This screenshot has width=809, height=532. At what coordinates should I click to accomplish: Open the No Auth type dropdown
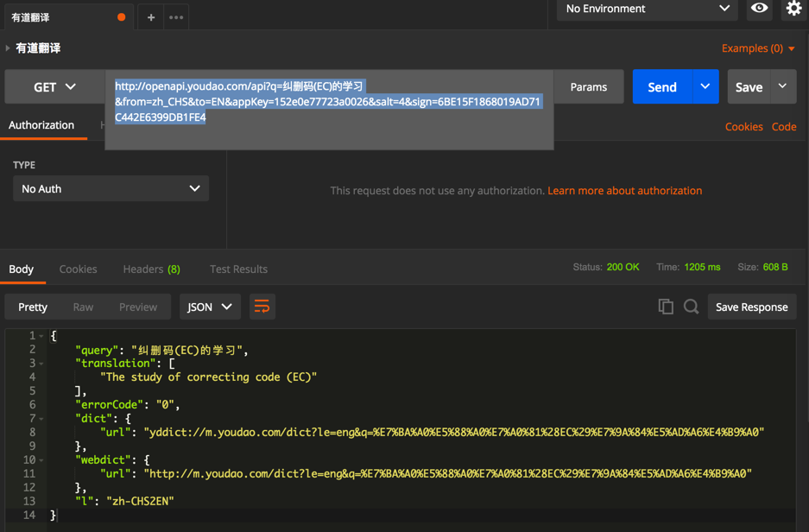coord(111,188)
